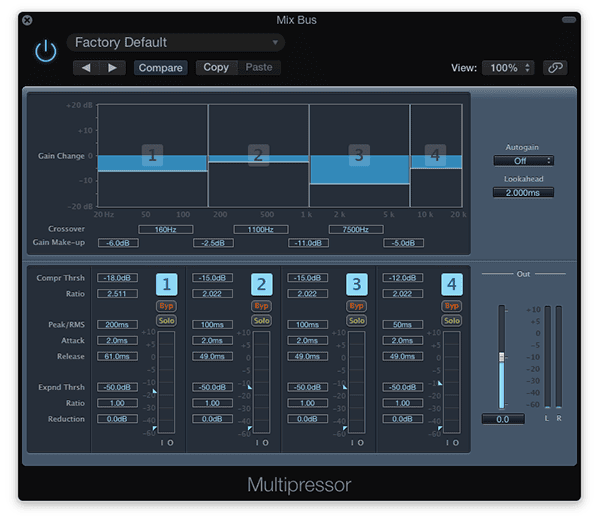Solo band 4

(x=452, y=320)
